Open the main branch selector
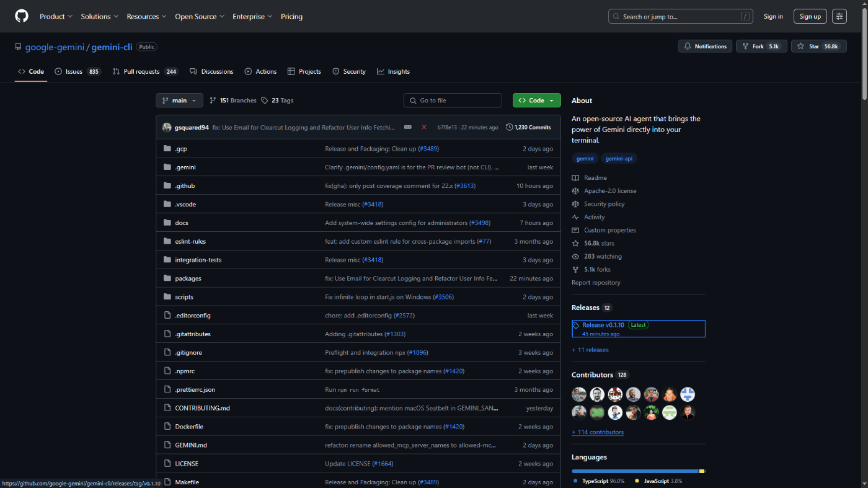This screenshot has width=868, height=488. coord(179,100)
